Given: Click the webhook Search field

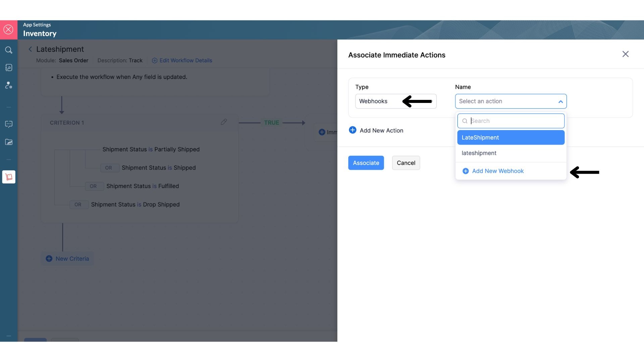Looking at the screenshot, I should pos(515,121).
